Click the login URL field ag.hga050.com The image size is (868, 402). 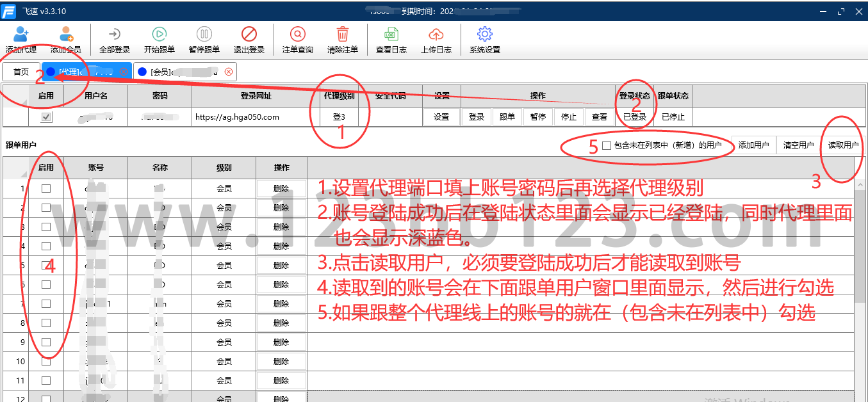(256, 117)
